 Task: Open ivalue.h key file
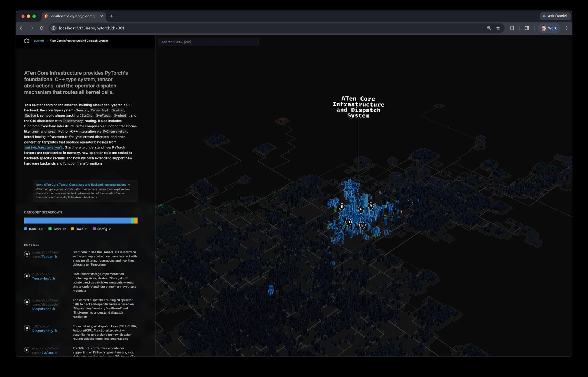click(49, 353)
